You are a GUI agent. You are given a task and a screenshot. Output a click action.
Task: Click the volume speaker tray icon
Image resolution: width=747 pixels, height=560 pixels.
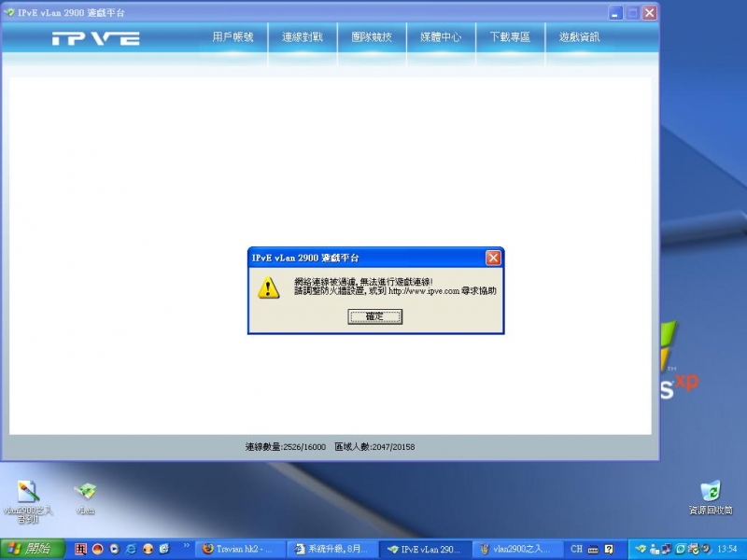[x=706, y=550]
